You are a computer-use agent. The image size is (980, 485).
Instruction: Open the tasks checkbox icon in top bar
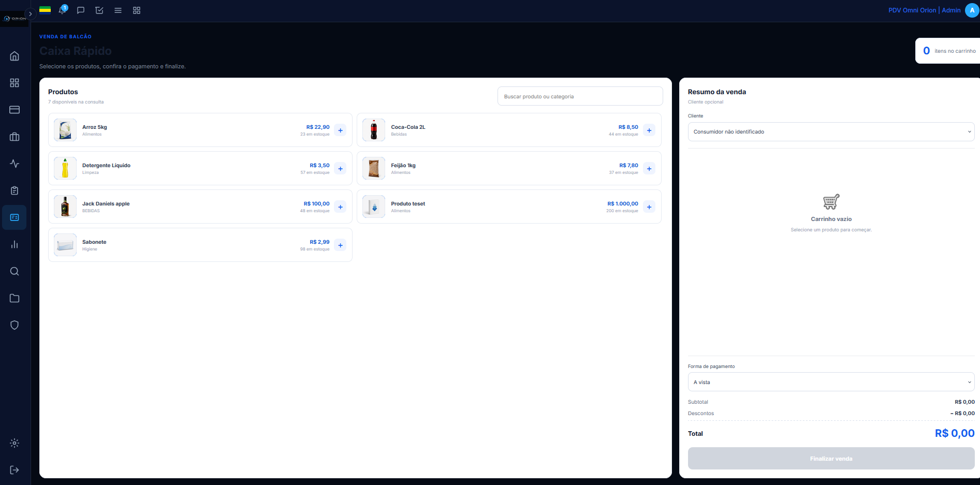(x=99, y=10)
